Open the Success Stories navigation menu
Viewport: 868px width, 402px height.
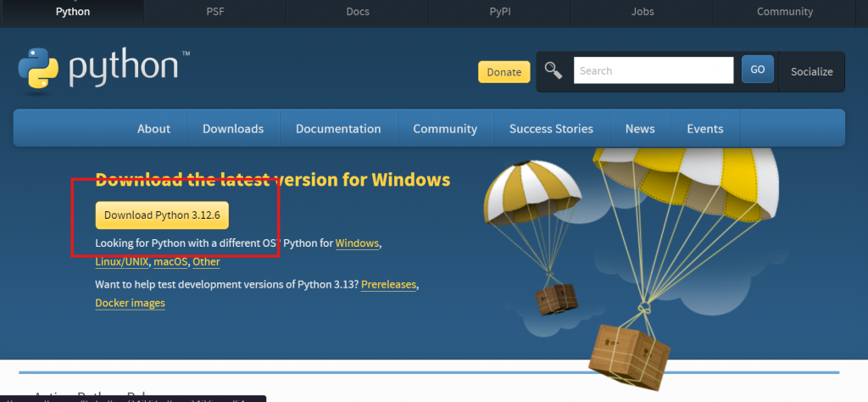(x=551, y=128)
